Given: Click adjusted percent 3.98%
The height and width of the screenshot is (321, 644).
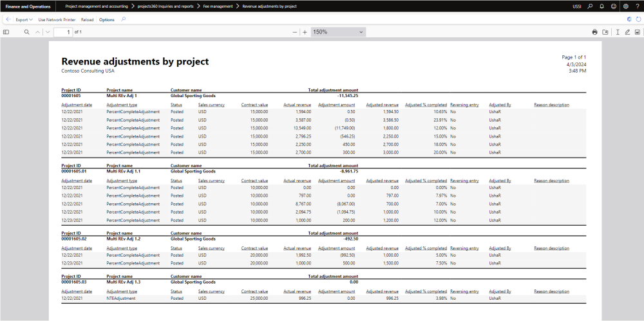Looking at the screenshot, I should [440, 299].
